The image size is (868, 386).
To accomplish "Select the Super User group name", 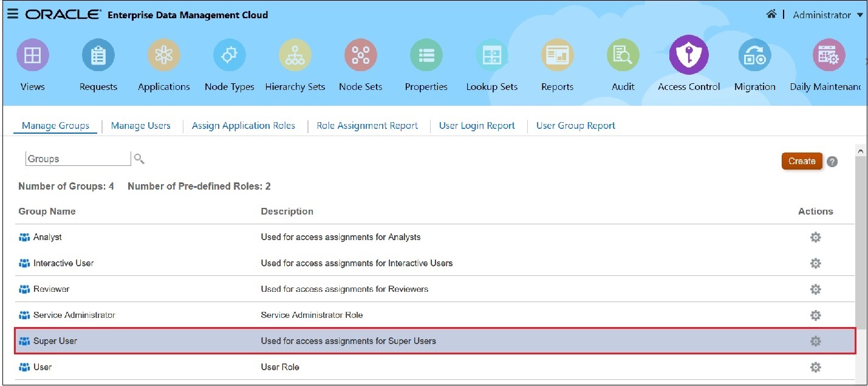I will [x=55, y=341].
